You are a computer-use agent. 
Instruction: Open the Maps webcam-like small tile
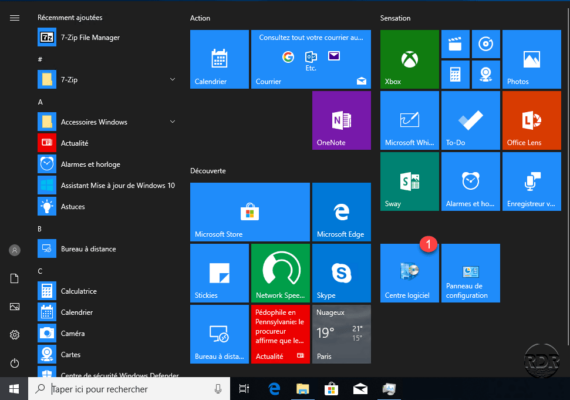point(486,75)
